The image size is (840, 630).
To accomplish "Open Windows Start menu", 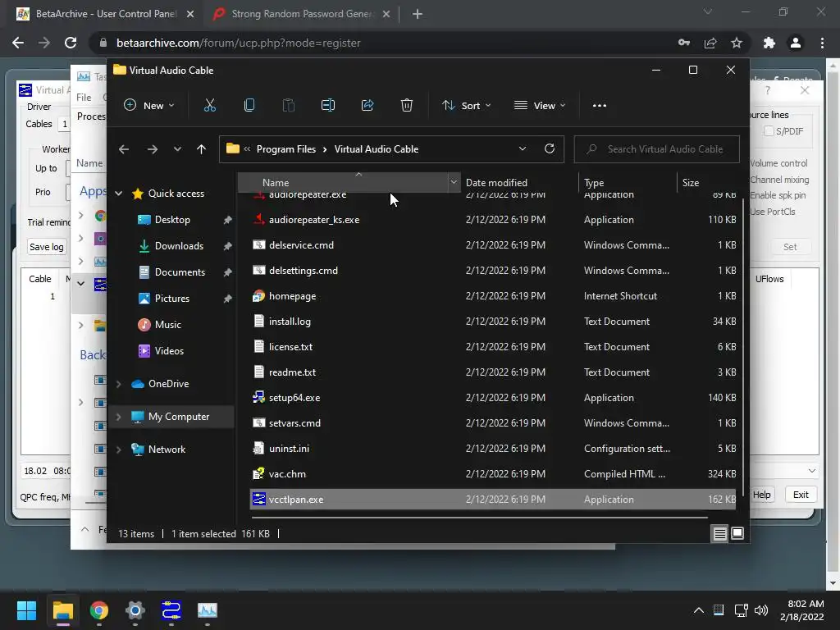I will [26, 610].
